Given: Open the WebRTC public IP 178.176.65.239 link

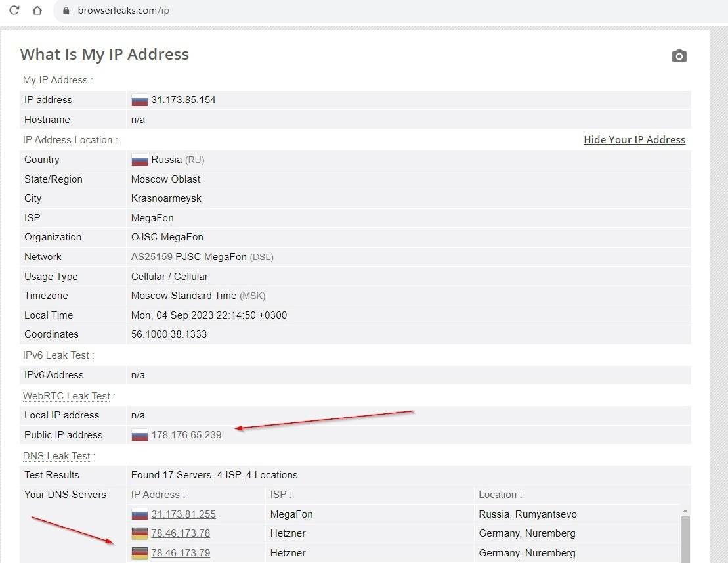Looking at the screenshot, I should tap(186, 435).
